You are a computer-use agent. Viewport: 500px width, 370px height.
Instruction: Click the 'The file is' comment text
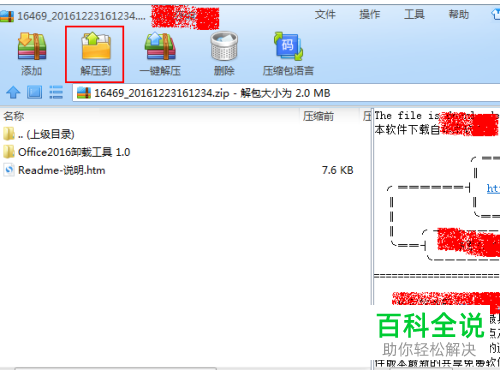tap(406, 115)
